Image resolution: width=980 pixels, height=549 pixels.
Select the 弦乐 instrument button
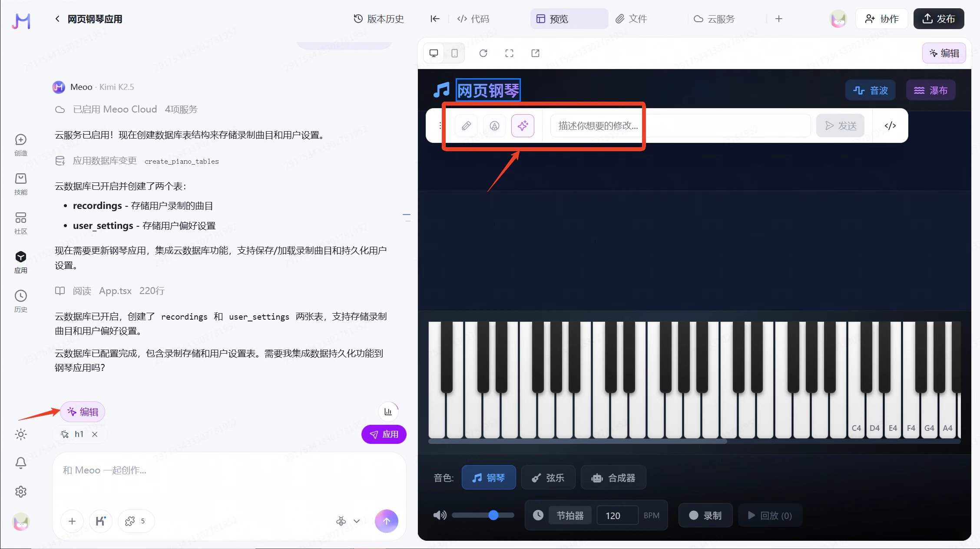tap(548, 478)
